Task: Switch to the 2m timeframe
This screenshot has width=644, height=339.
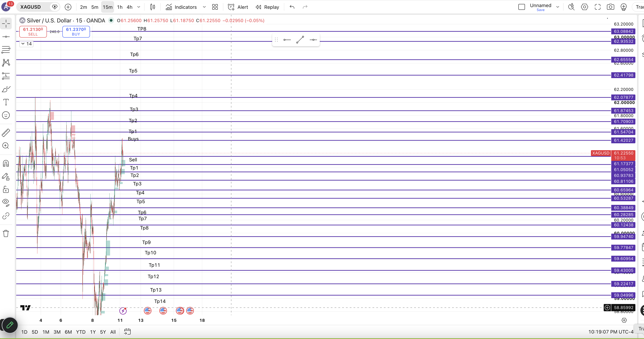Action: coord(84,7)
